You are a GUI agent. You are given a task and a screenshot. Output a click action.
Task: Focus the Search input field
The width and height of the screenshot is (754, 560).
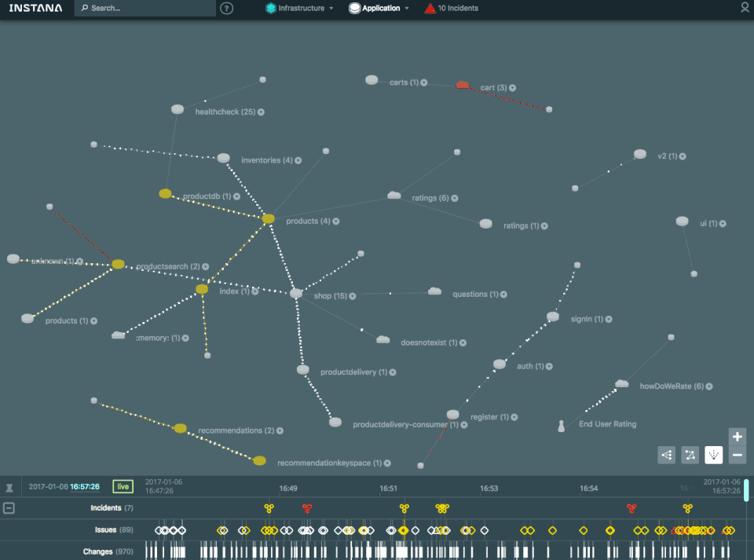tap(145, 8)
